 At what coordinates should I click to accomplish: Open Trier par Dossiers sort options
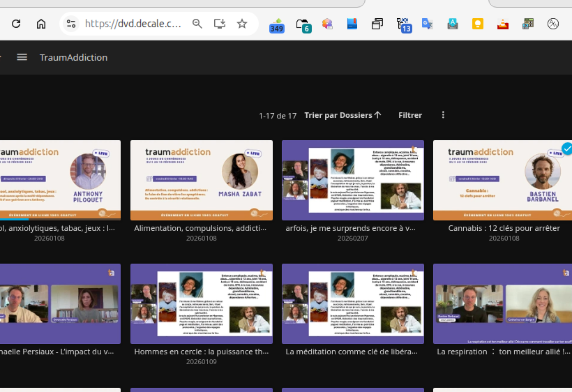(343, 115)
